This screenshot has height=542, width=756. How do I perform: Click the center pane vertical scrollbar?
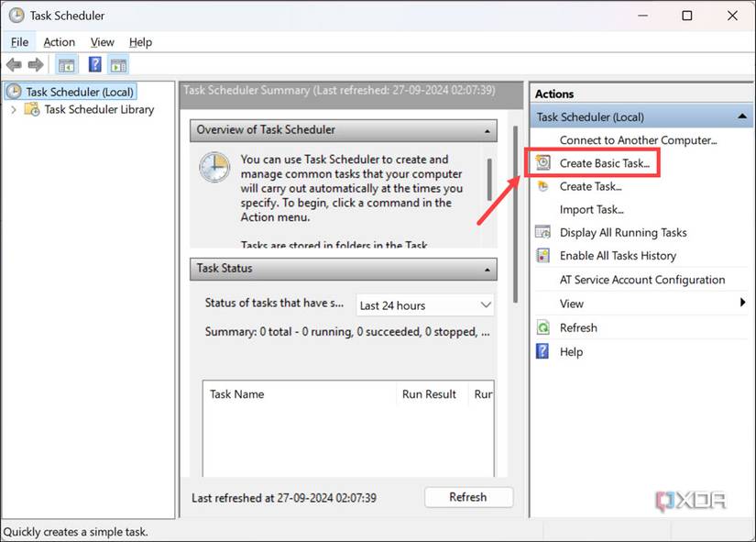tap(515, 215)
